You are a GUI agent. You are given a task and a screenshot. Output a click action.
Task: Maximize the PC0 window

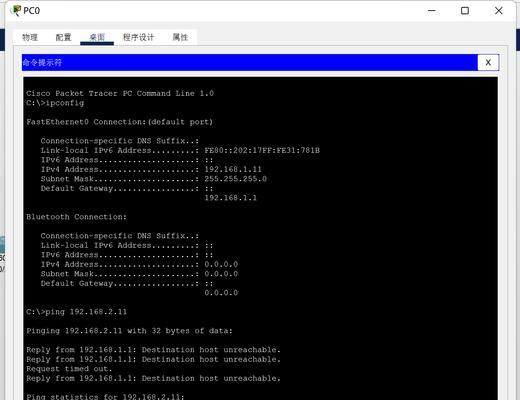tap(465, 11)
